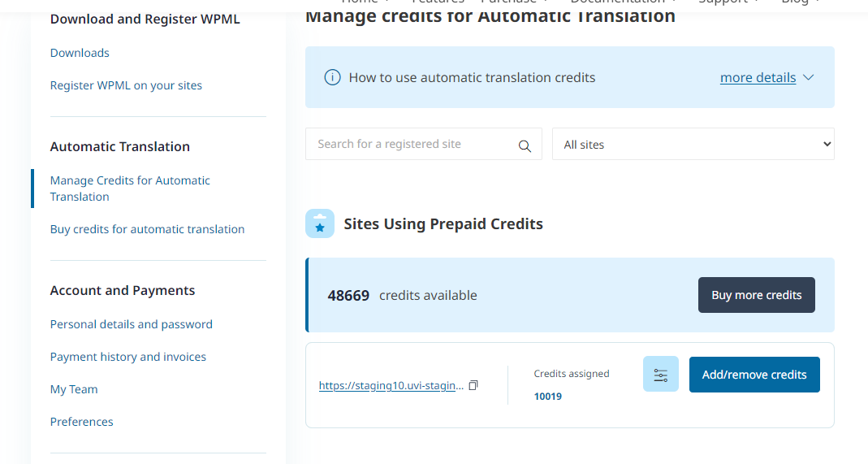The image size is (868, 464).
Task: Open the staging10 site link
Action: (x=391, y=386)
